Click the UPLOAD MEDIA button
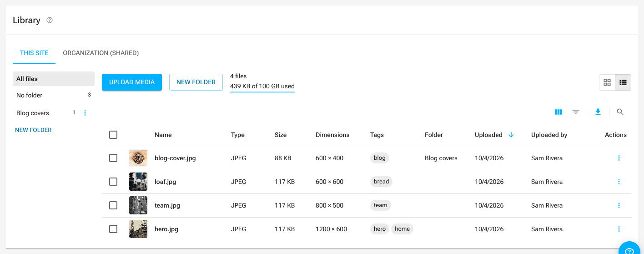644x254 pixels. click(132, 82)
